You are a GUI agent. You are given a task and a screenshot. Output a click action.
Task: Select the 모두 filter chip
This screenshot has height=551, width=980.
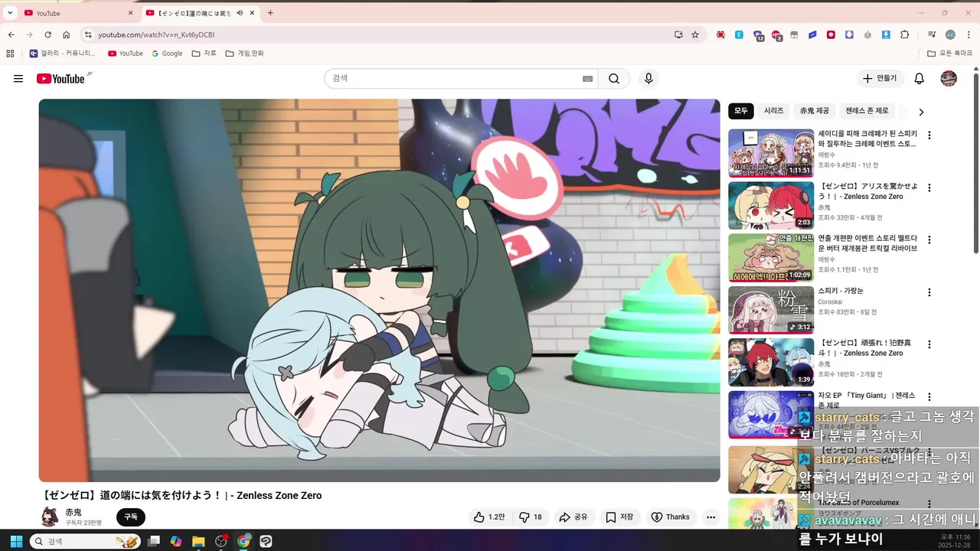click(x=741, y=111)
